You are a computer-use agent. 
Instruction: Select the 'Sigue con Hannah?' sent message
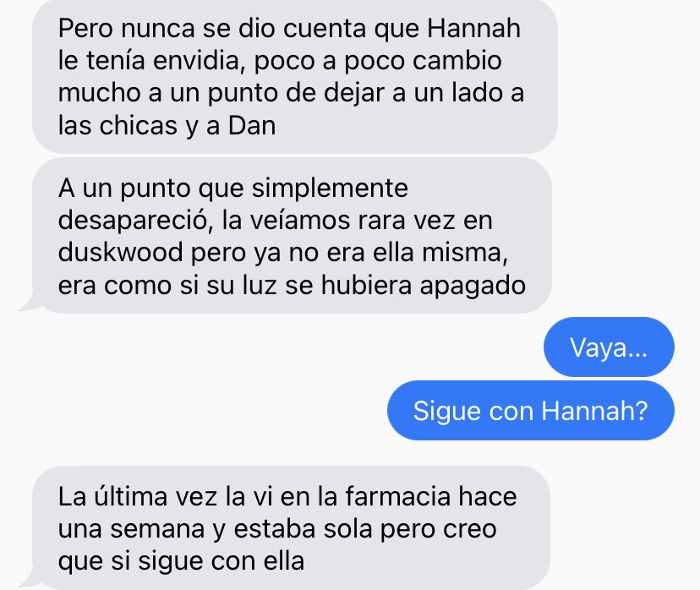pyautogui.click(x=531, y=410)
